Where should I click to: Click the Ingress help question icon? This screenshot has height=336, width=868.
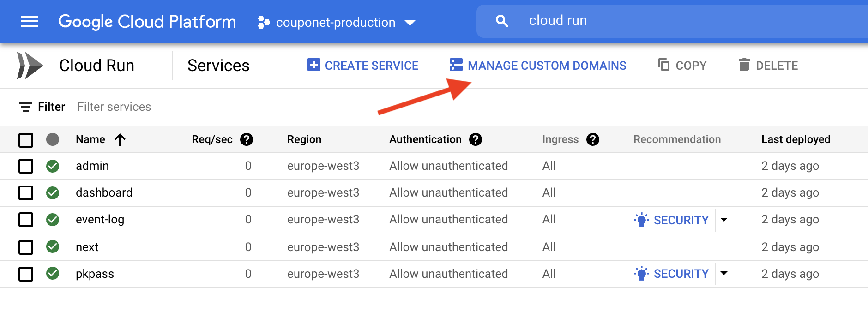[x=593, y=139]
